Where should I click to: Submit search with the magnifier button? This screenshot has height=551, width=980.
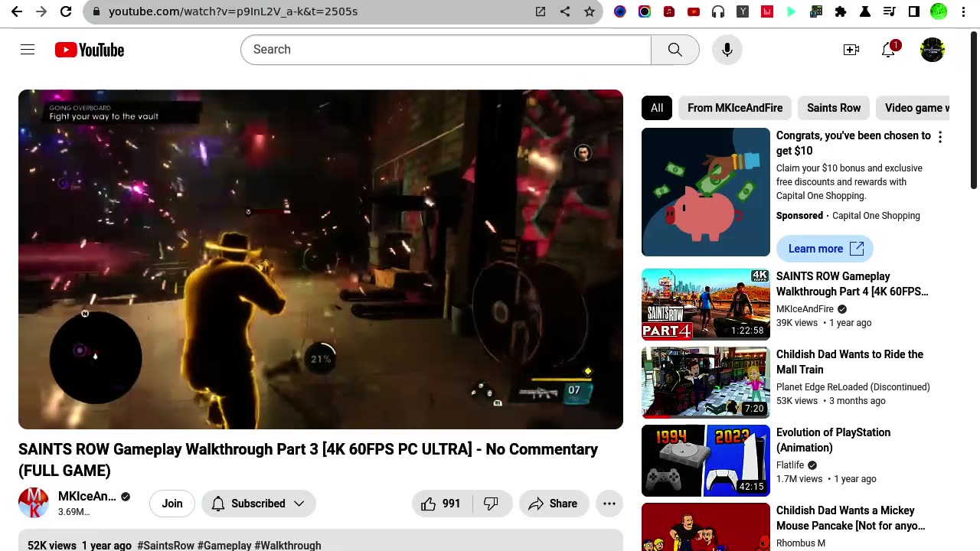coord(675,50)
